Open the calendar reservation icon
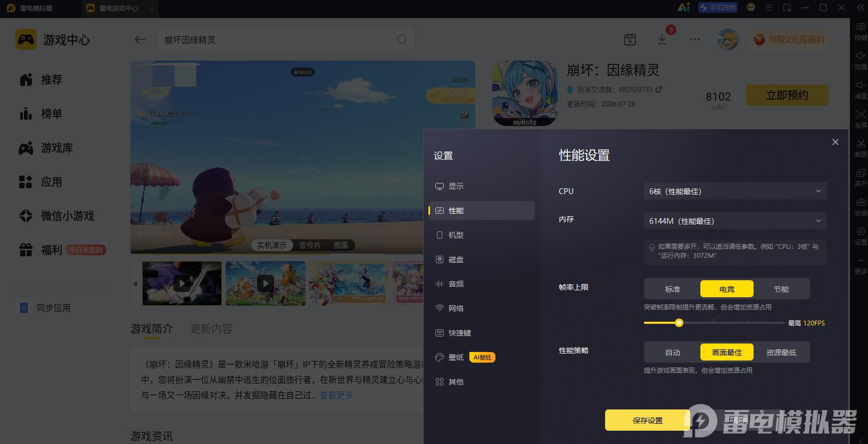The height and width of the screenshot is (444, 868). click(630, 39)
